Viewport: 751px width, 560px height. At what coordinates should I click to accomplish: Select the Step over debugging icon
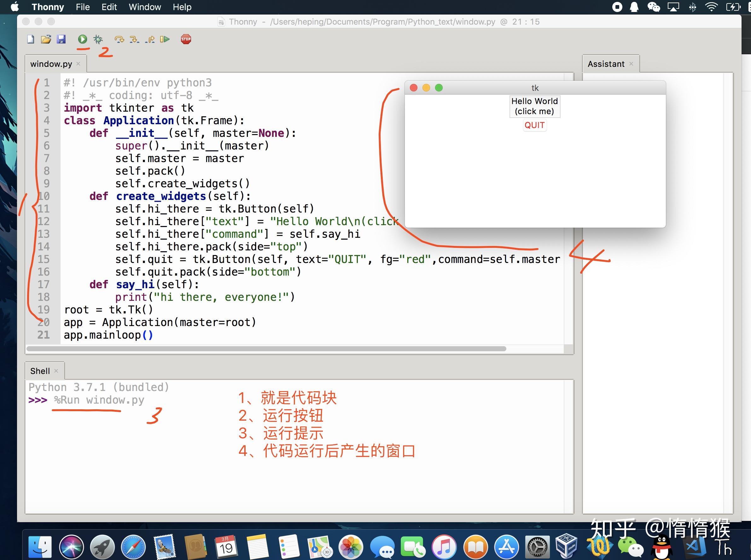tap(119, 39)
